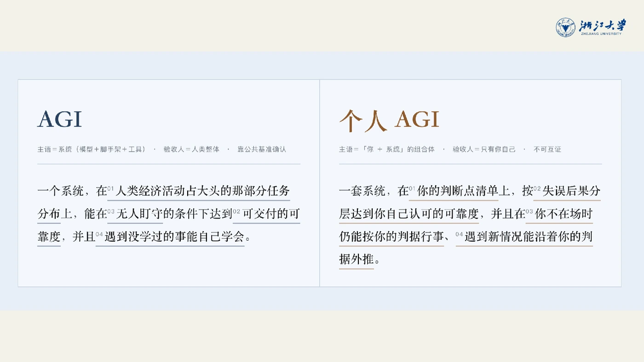This screenshot has height=362, width=644.
Task: Click the Zhejiang University circular emblem
Action: pyautogui.click(x=565, y=28)
